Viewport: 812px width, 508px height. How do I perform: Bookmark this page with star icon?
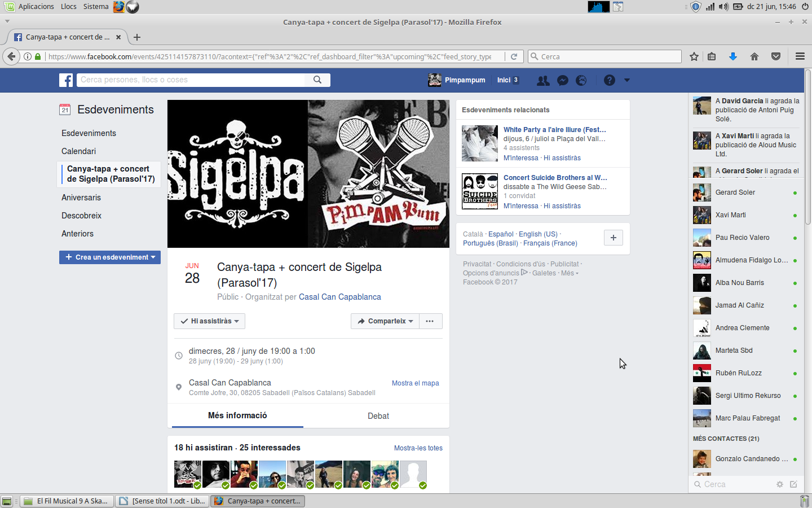coord(694,56)
